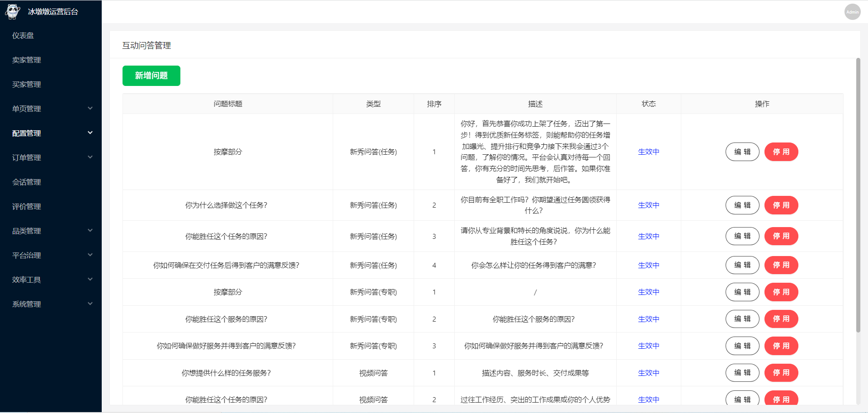The height and width of the screenshot is (413, 868).
Task: Edit 你为什么选择做这个任务? row
Action: pos(742,205)
